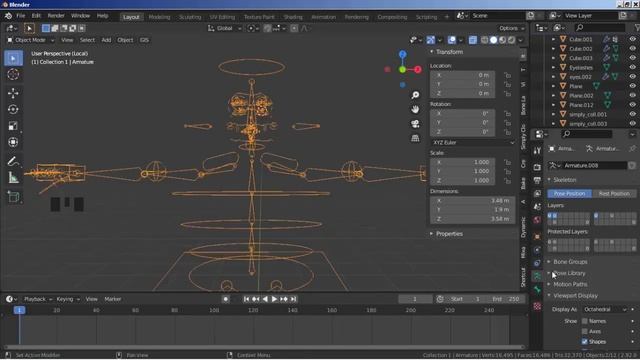Open the Render menu
The height and width of the screenshot is (360, 640).
click(x=56, y=16)
